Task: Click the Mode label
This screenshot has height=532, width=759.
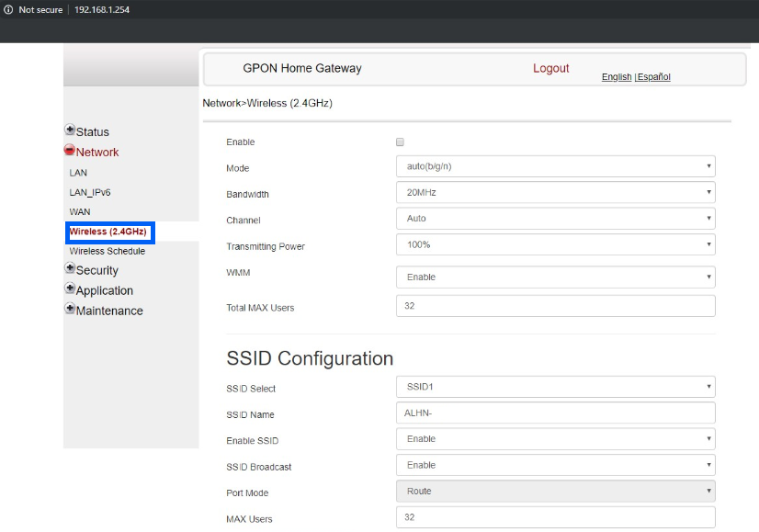Action: (238, 168)
